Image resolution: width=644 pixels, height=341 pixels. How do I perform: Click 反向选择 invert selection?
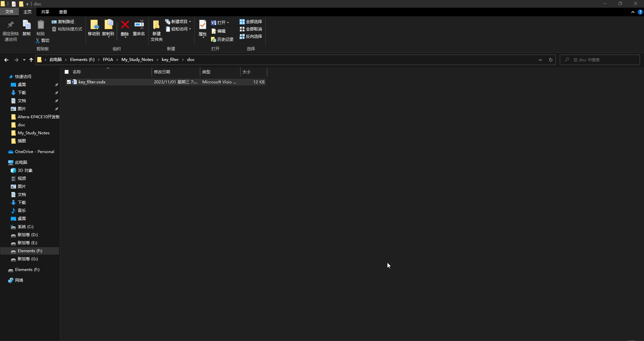click(251, 37)
